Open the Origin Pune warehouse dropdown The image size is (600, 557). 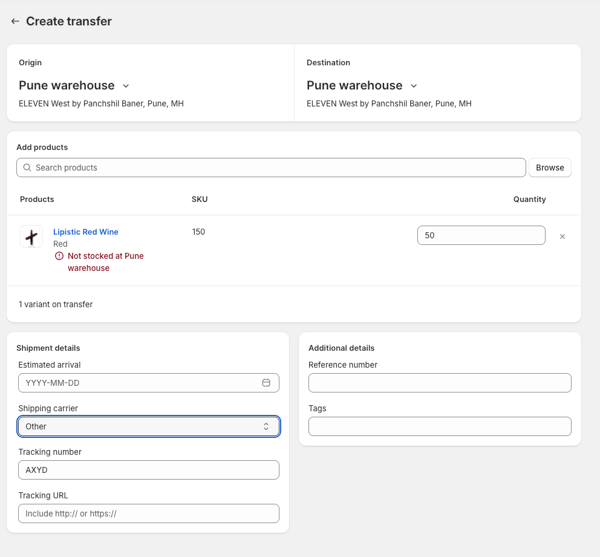tap(74, 85)
